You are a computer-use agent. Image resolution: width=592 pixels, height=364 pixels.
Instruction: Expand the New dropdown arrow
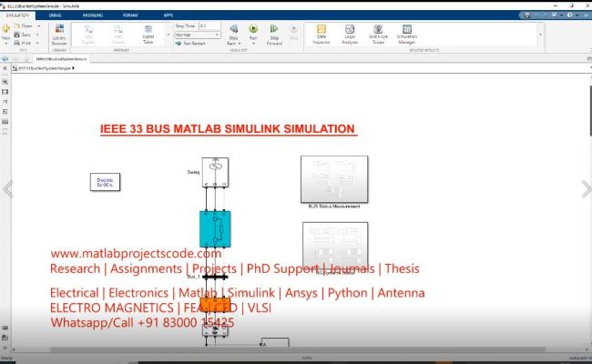point(5,44)
